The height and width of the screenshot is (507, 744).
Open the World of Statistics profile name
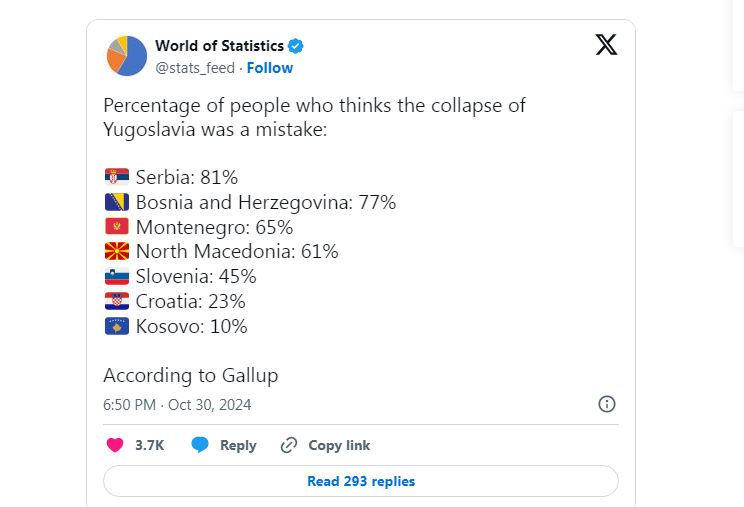tap(219, 46)
